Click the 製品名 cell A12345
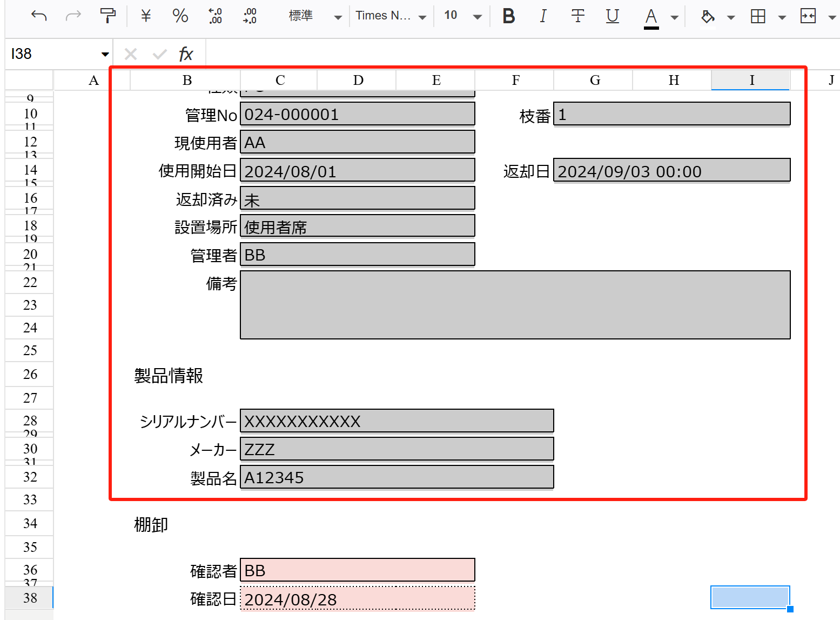Screen dimensions: 840x620 click(397, 477)
